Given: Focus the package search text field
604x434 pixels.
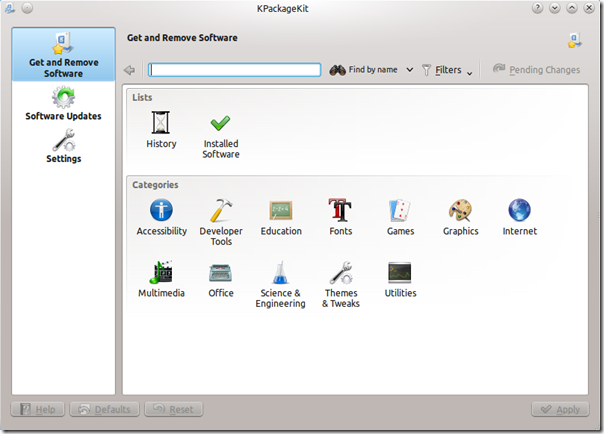Looking at the screenshot, I should (235, 70).
